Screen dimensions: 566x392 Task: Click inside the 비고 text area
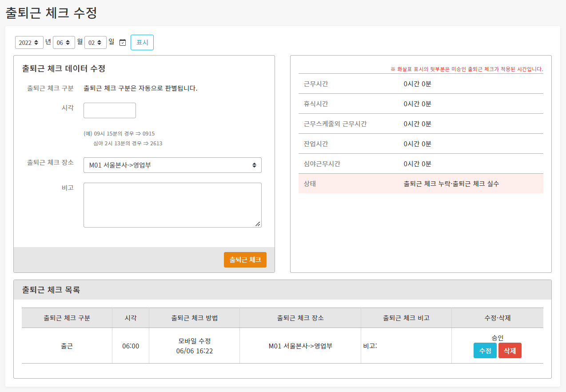click(172, 205)
